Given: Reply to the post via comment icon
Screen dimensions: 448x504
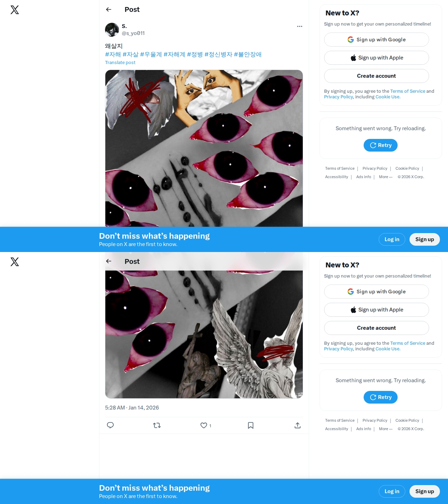Looking at the screenshot, I should 110,425.
